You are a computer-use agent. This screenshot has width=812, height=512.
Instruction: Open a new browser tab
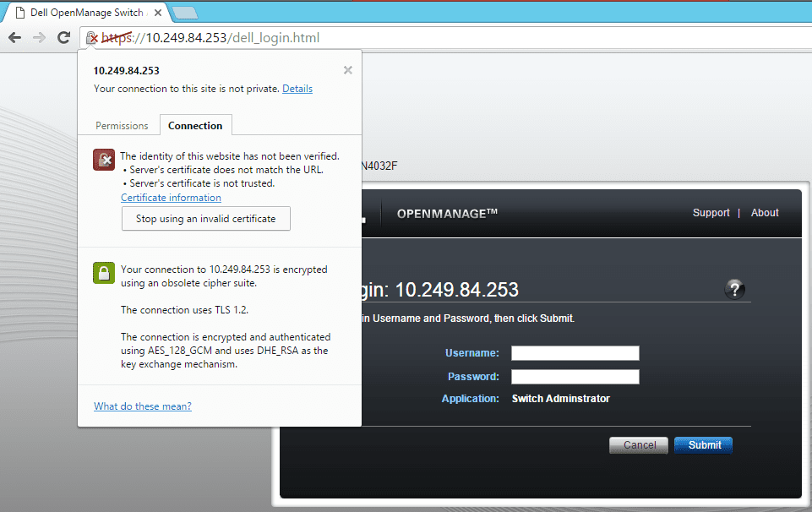point(185,13)
